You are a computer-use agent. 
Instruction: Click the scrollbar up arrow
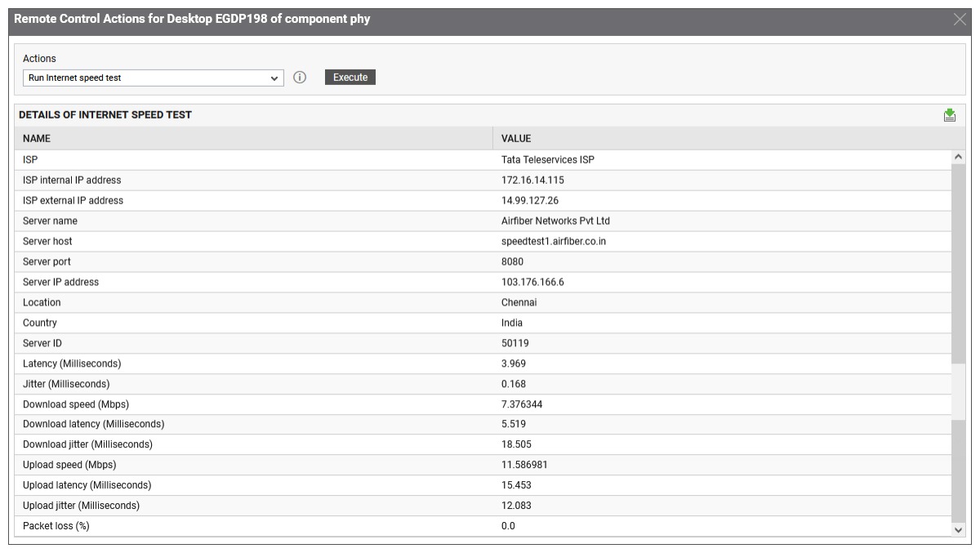point(959,157)
